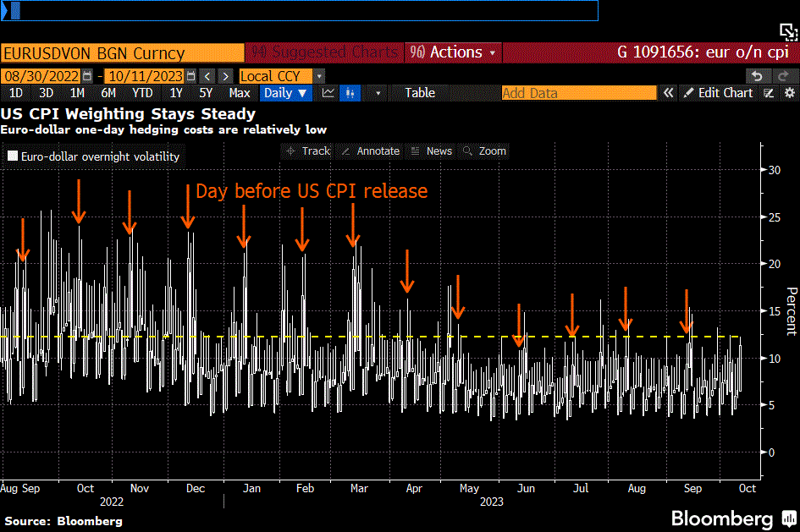Expand the Local CCY dropdown arrow
800x532 pixels.
click(x=319, y=76)
